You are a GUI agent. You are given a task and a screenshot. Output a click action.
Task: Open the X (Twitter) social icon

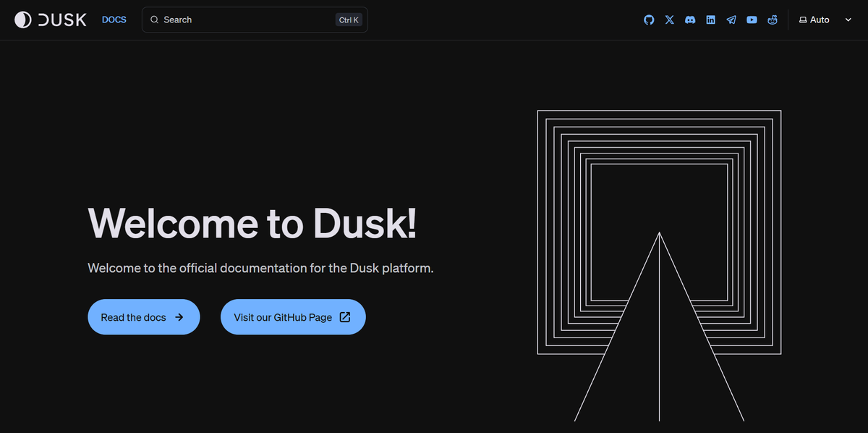point(669,20)
